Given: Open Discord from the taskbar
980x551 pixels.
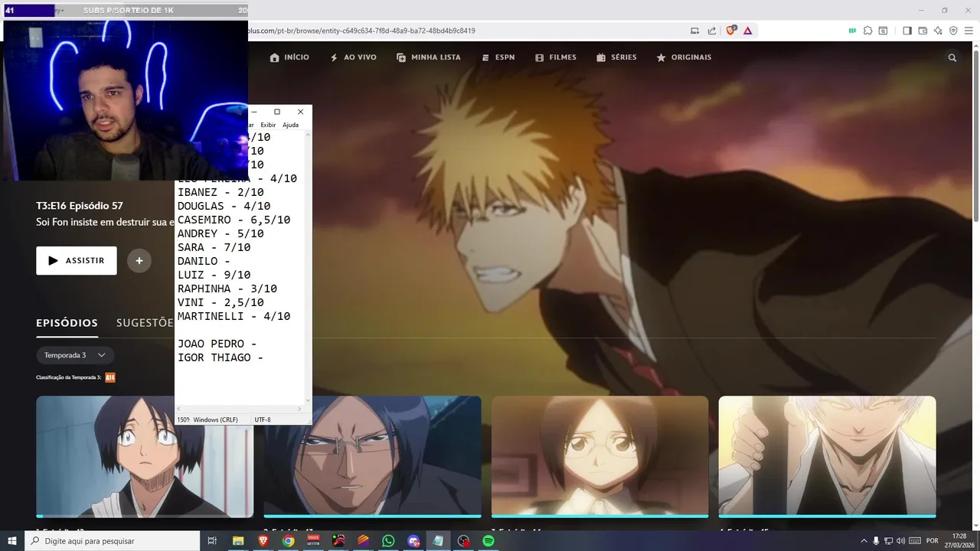Looking at the screenshot, I should (x=413, y=541).
